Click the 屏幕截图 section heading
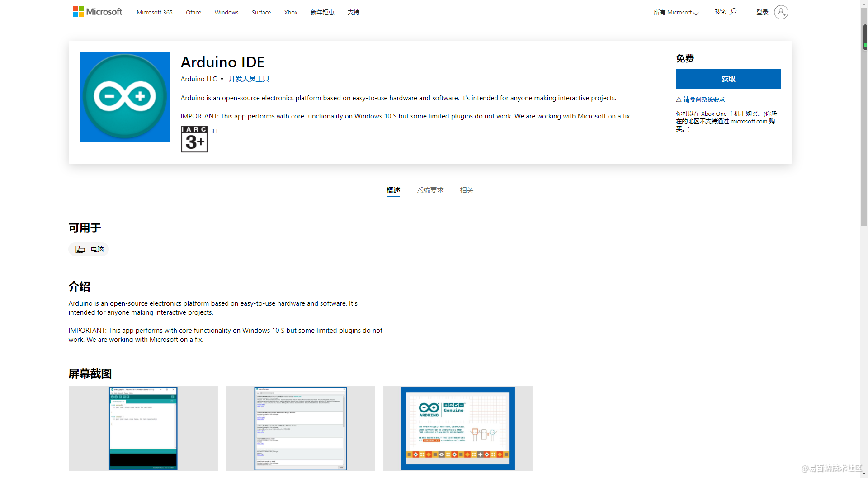The height and width of the screenshot is (478, 868). point(90,374)
